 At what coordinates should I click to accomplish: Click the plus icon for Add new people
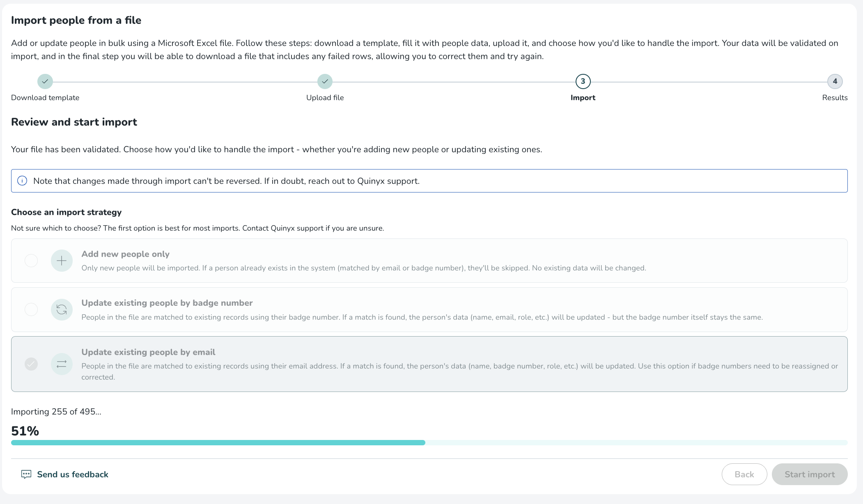[x=62, y=261]
